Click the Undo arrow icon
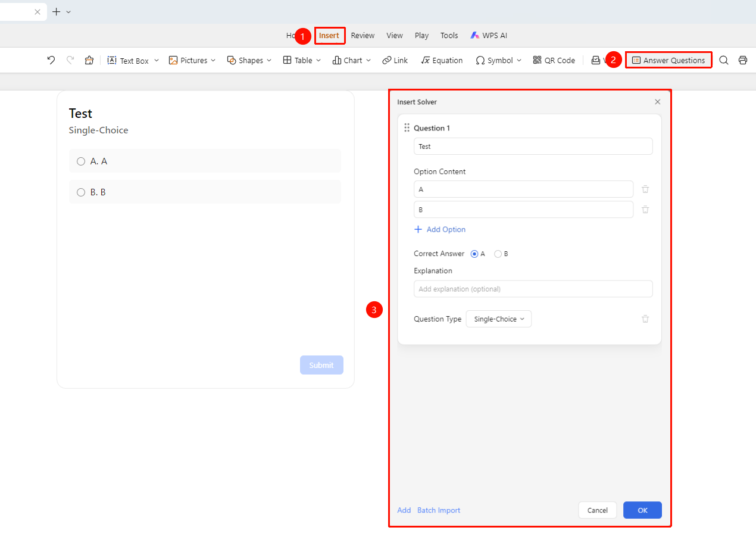The height and width of the screenshot is (546, 756). 51,60
